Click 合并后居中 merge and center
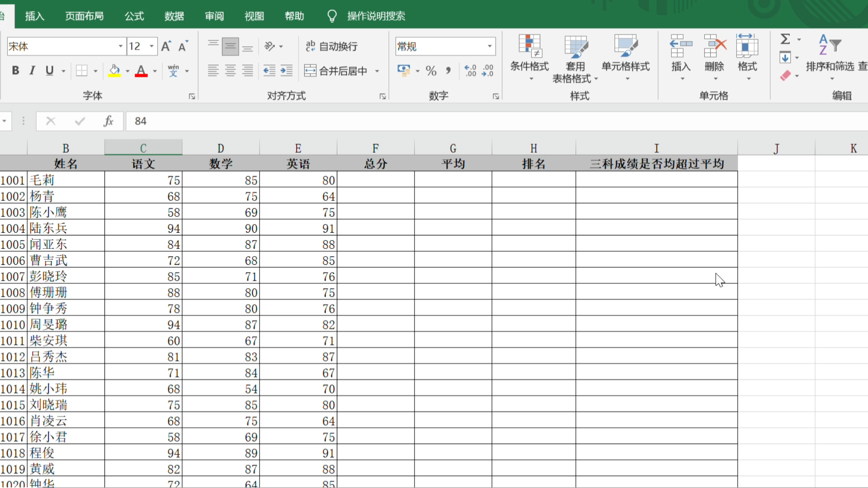 336,70
